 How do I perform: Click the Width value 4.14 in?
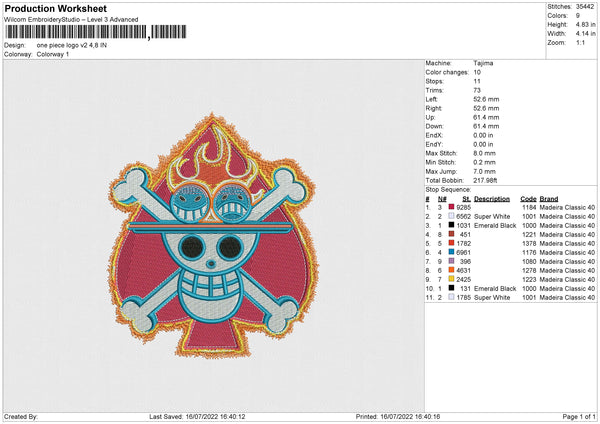coord(585,34)
